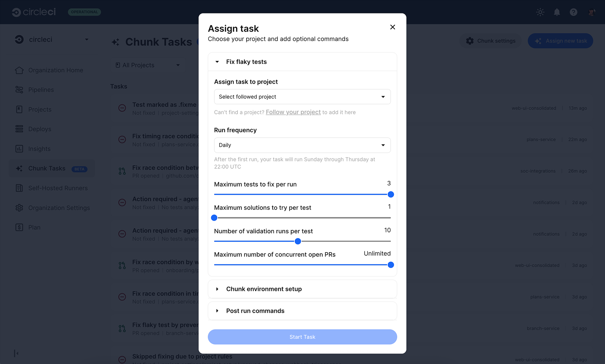Open help via the question mark icon

573,12
